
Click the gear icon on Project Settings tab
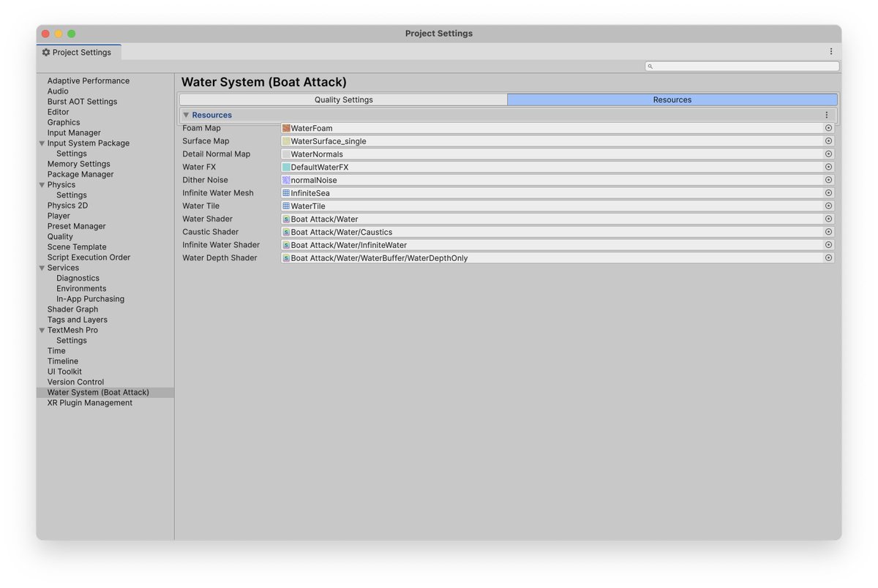pos(46,53)
